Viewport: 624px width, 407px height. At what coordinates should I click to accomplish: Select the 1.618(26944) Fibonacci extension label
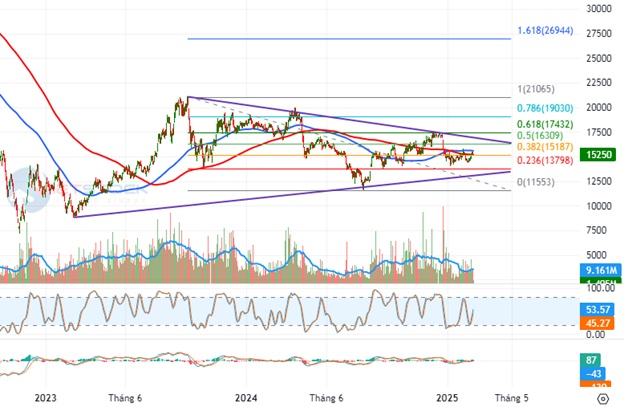tap(543, 31)
